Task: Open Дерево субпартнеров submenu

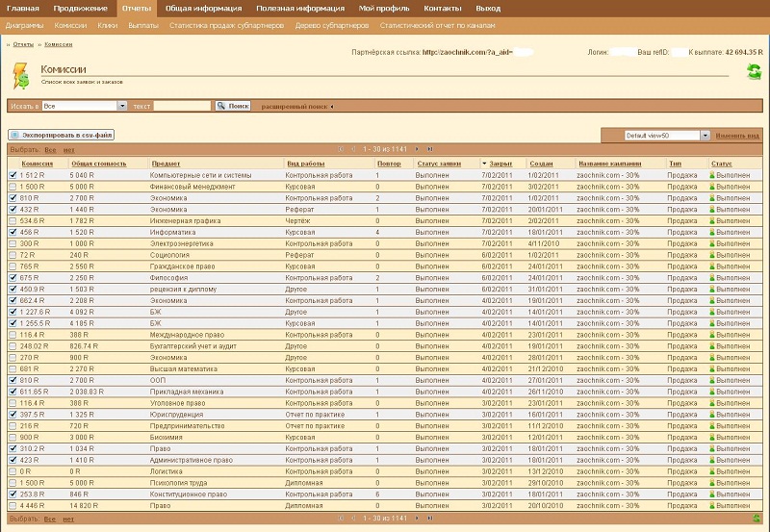Action: click(x=332, y=26)
